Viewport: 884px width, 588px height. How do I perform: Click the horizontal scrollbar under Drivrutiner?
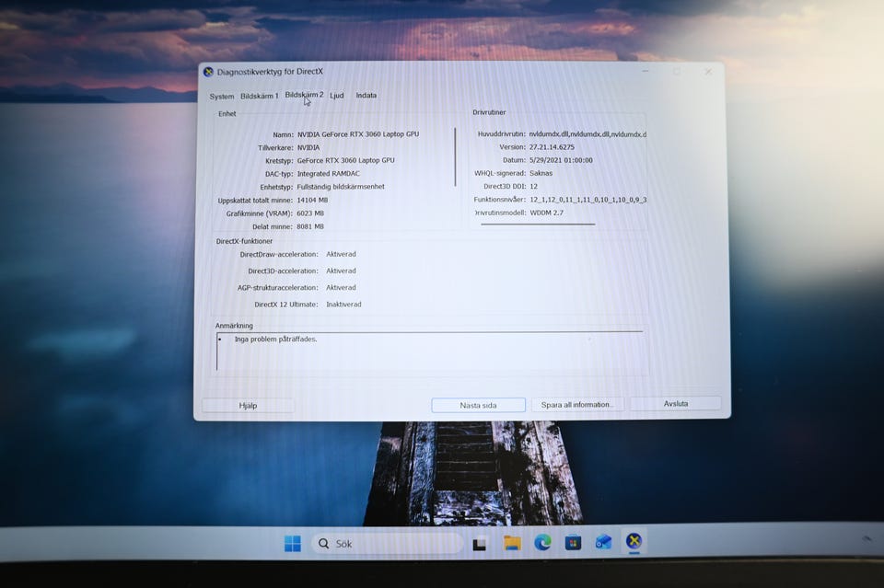point(538,225)
